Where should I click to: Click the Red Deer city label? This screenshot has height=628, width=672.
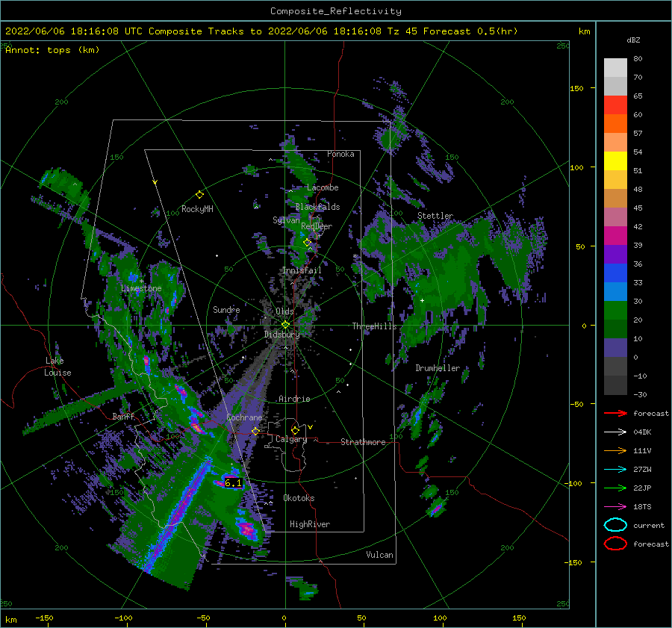[x=317, y=226]
